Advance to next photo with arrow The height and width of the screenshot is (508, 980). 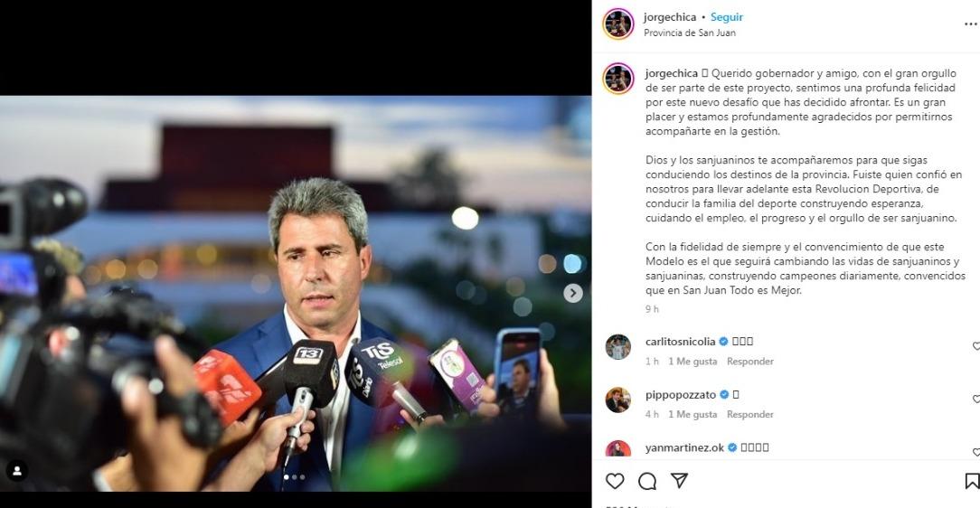coord(572,293)
